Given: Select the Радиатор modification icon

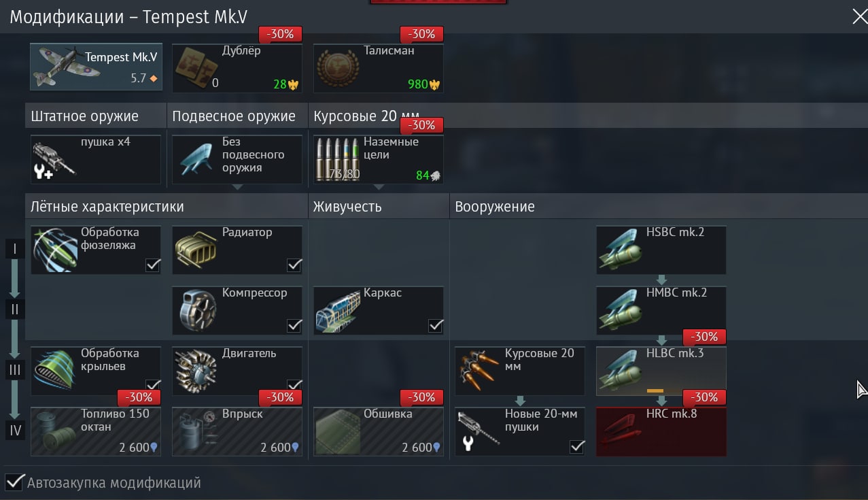Looking at the screenshot, I should point(196,250).
